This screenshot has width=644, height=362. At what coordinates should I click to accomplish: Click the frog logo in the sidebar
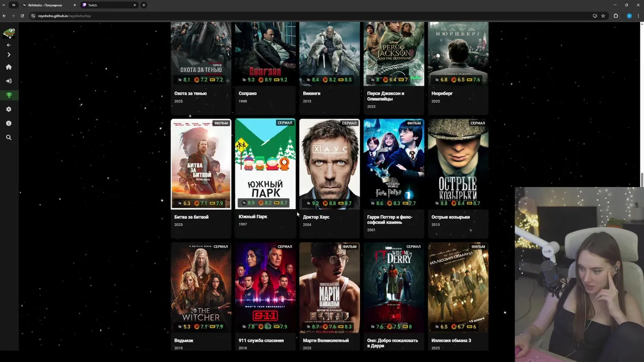(x=9, y=33)
